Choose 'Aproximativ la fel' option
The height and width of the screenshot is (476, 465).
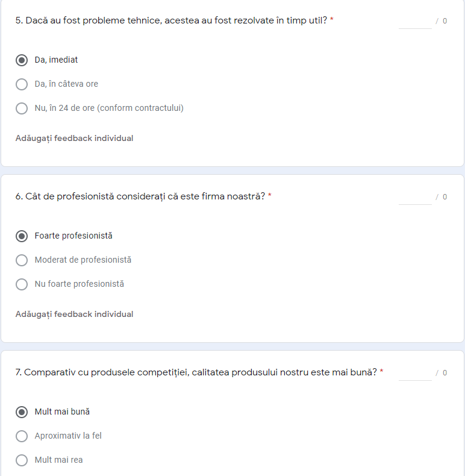[x=22, y=436]
